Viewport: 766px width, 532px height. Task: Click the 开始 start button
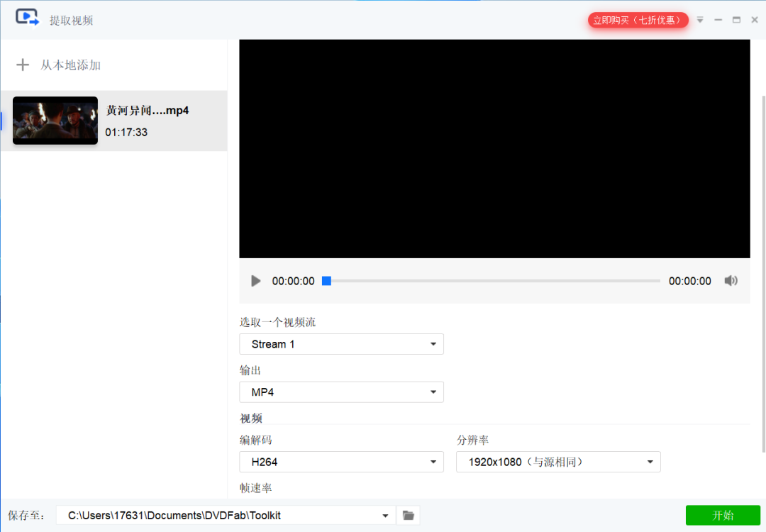click(723, 515)
